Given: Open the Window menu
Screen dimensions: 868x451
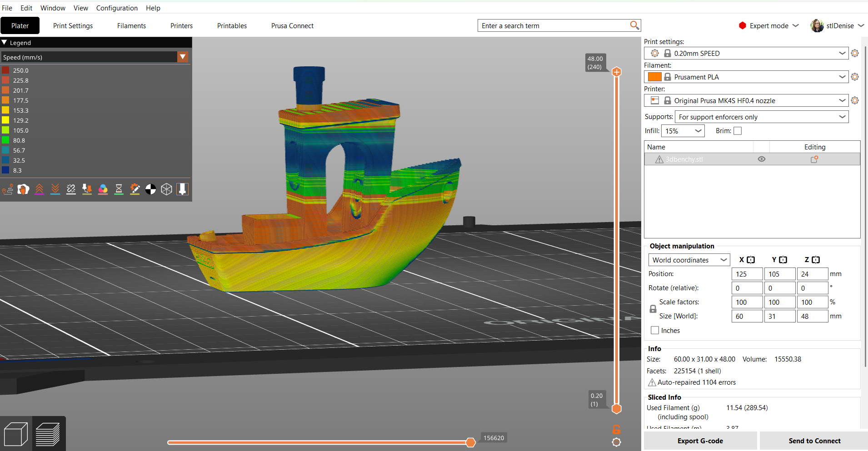Looking at the screenshot, I should [x=53, y=8].
